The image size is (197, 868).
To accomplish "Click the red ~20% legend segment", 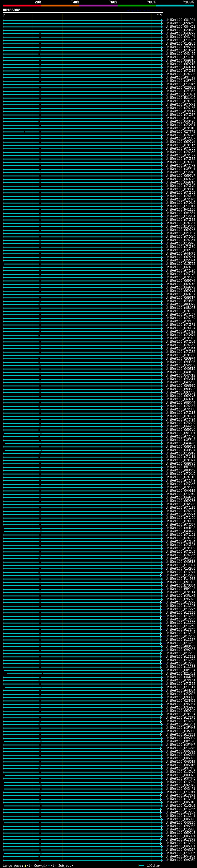I will coord(22,6).
